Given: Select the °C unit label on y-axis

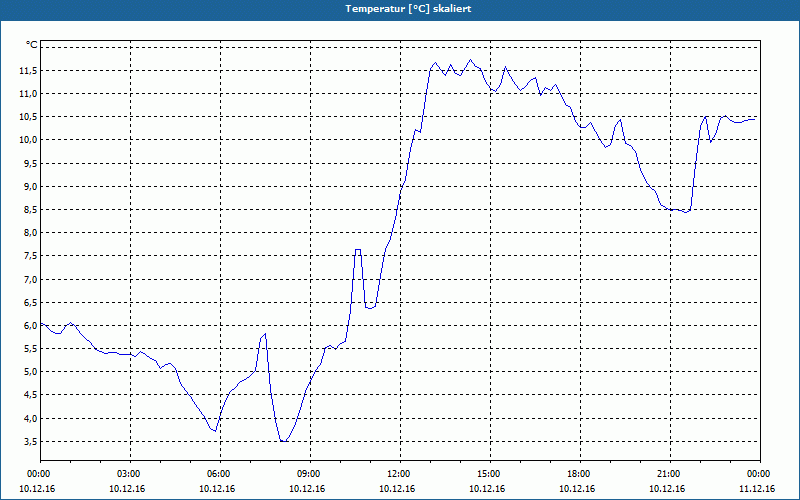Looking at the screenshot, I should (x=32, y=45).
